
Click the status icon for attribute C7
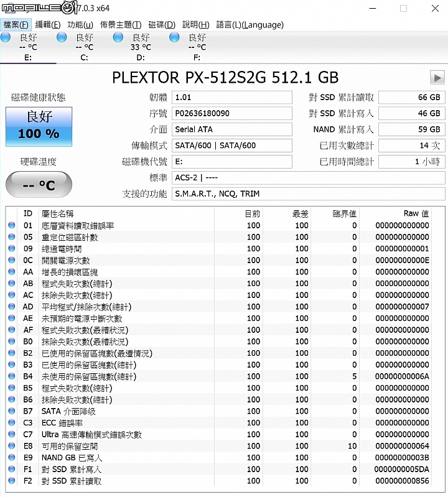(x=12, y=434)
